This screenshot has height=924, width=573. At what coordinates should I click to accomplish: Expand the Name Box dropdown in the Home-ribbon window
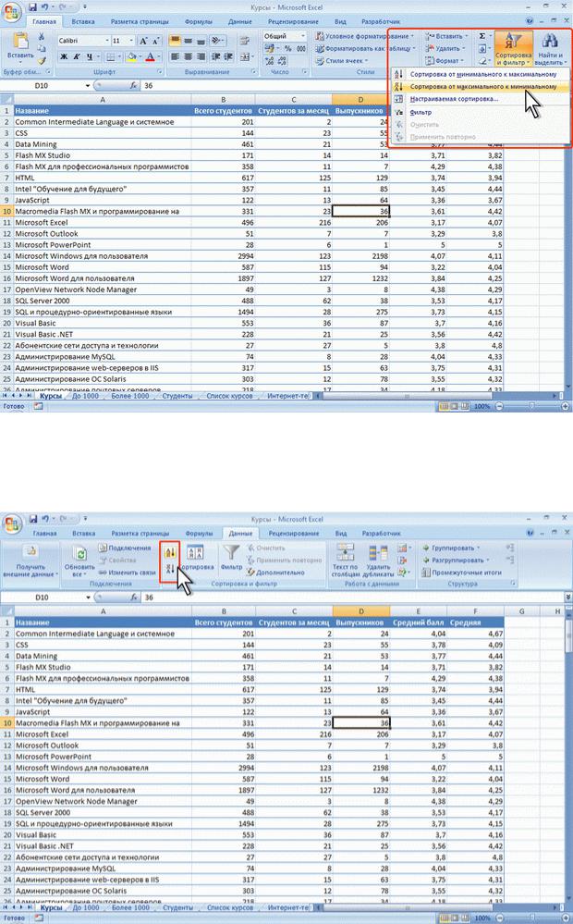click(x=88, y=85)
